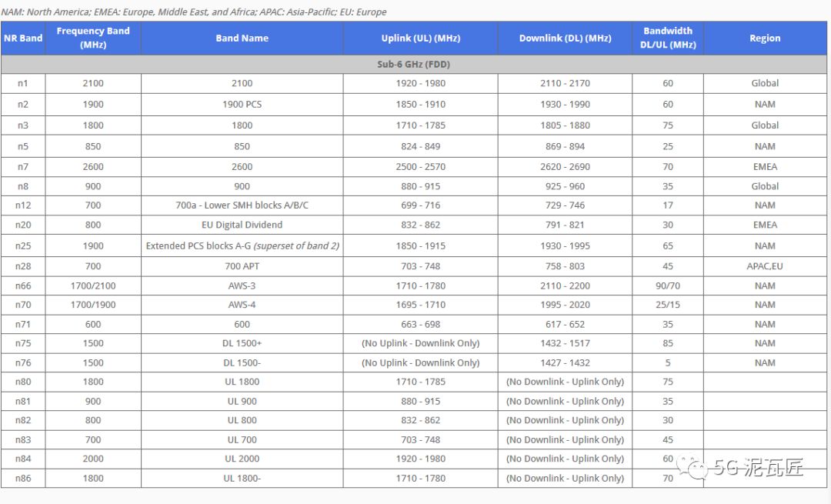This screenshot has height=504, width=831.
Task: Select the n7 band cell
Action: tap(23, 166)
